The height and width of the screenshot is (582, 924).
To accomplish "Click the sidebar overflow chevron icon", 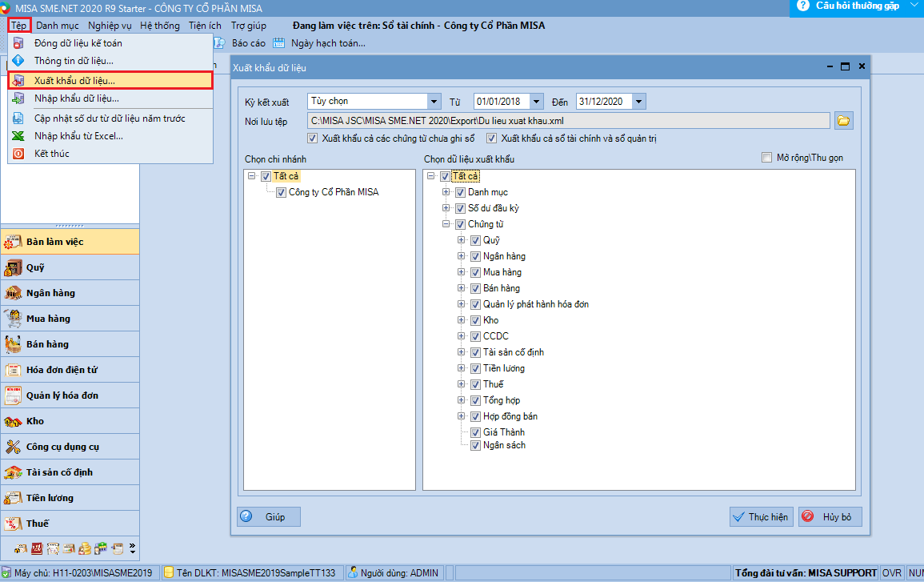I will [133, 548].
